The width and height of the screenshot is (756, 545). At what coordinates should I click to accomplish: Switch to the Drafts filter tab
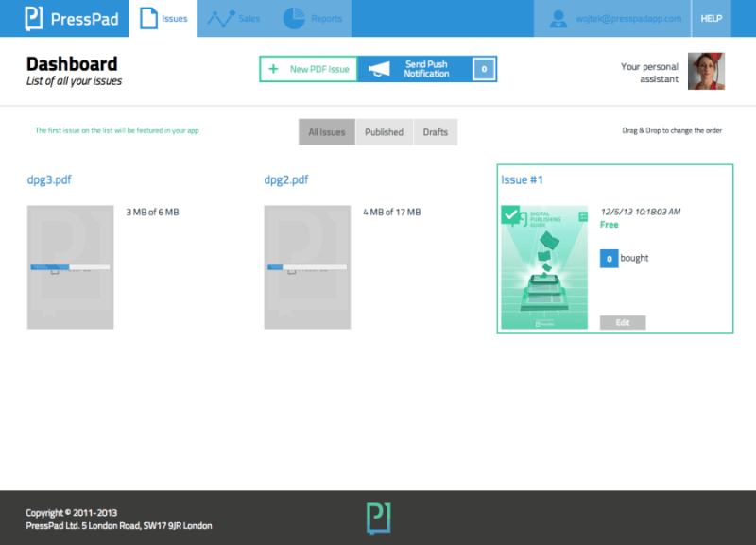coord(436,132)
